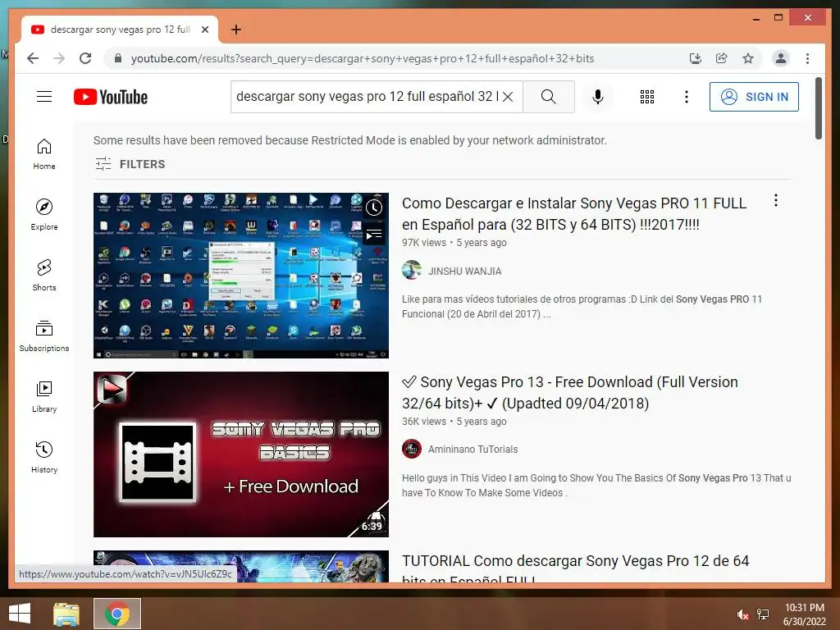This screenshot has width=840, height=630.
Task: Open File Explorer from taskbar
Action: [66, 614]
